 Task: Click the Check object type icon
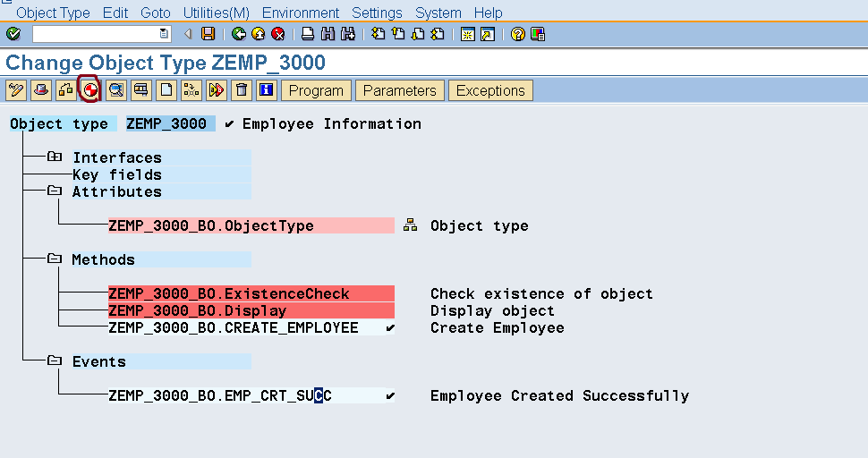point(66,90)
